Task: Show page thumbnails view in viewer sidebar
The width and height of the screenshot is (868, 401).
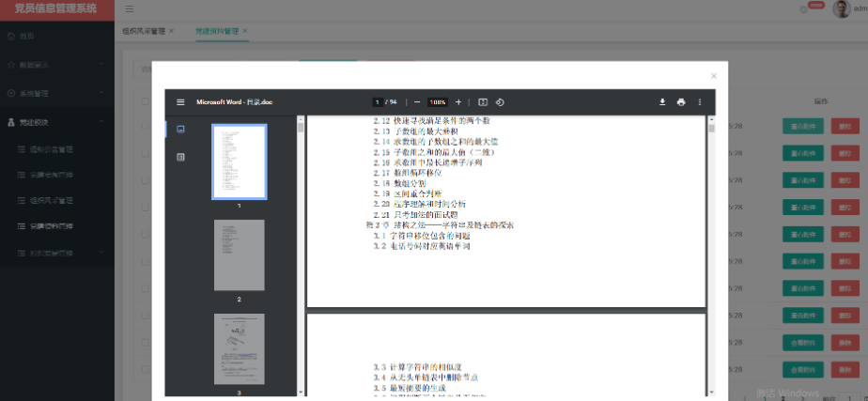Action: pyautogui.click(x=180, y=129)
